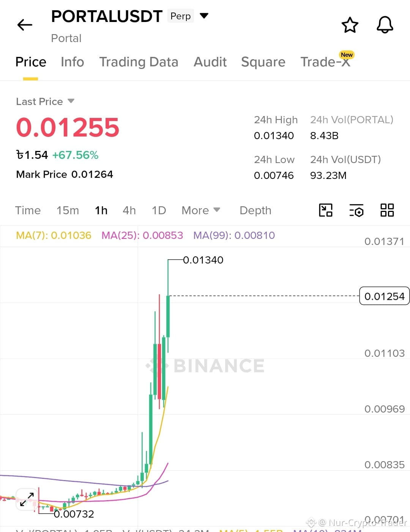Select the 1h interval
This screenshot has width=410, height=532.
tap(101, 210)
